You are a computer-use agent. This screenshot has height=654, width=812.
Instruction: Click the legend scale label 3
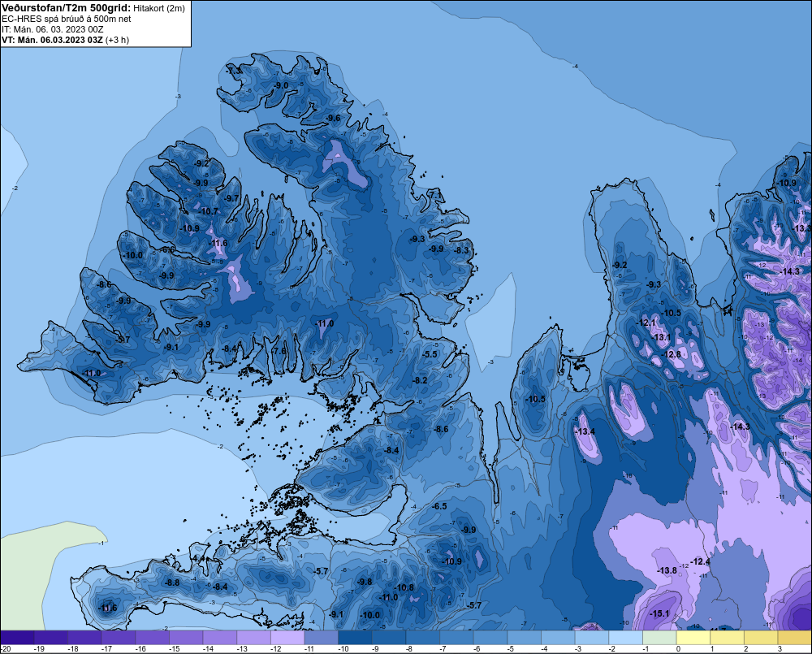(x=780, y=649)
